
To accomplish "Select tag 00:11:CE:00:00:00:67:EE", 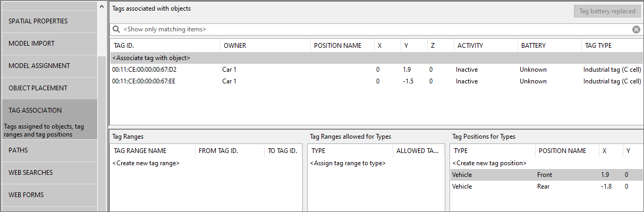I will pos(145,81).
